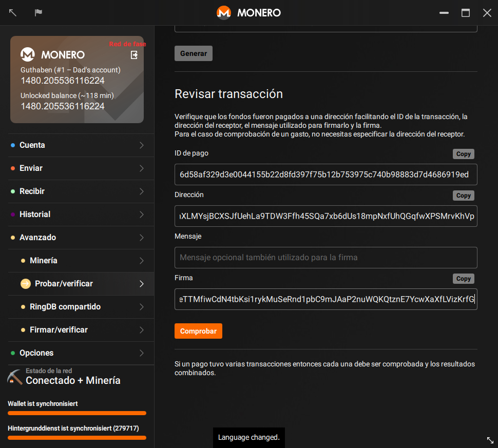Open the Enviar section
Screen dimensions: 498x448
pos(81,168)
